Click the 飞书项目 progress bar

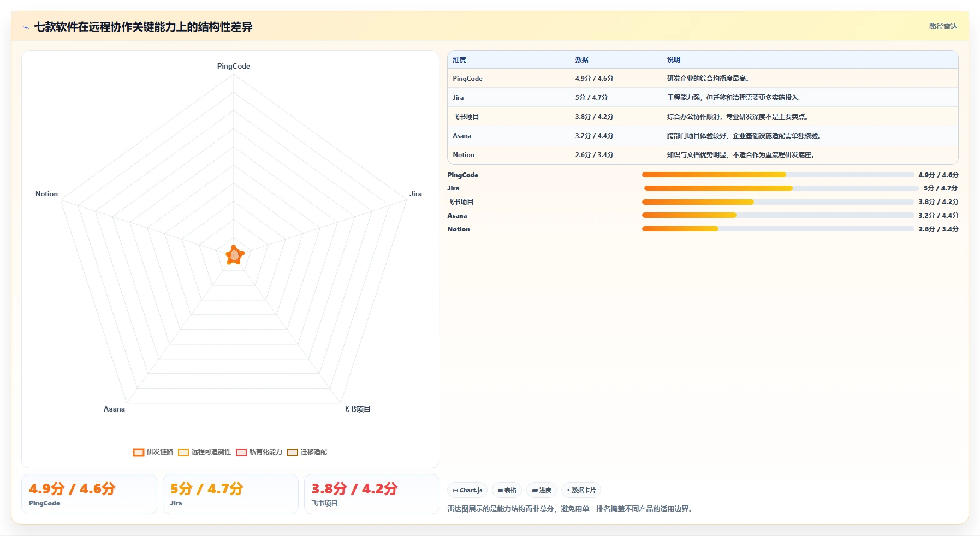tap(778, 202)
